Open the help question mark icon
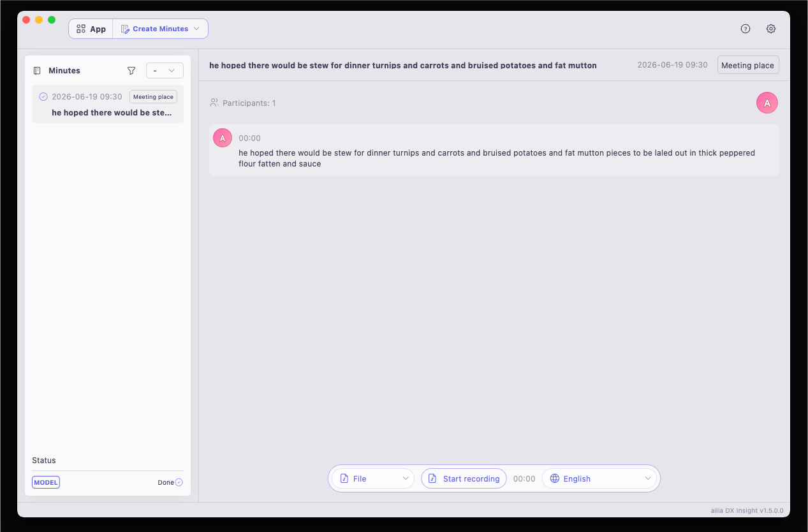This screenshot has height=532, width=808. 746,29
